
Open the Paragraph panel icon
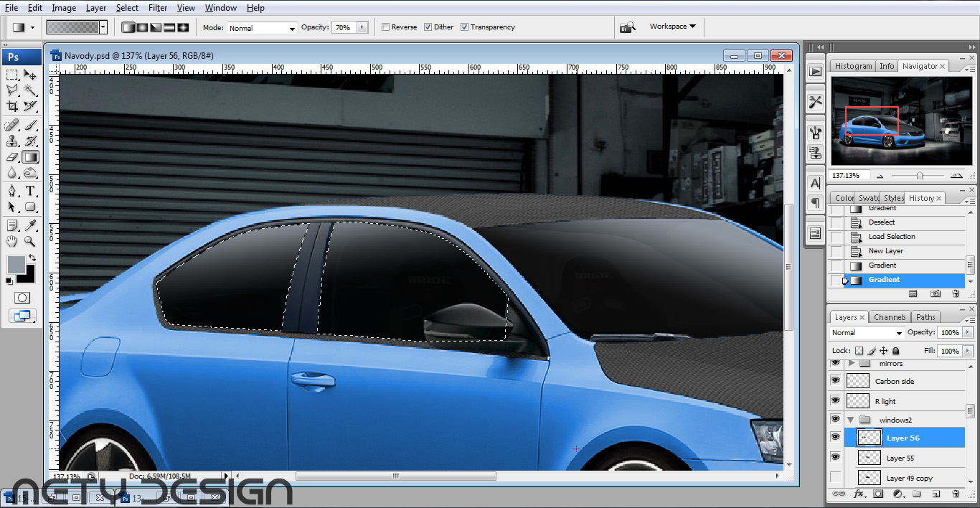coord(815,203)
